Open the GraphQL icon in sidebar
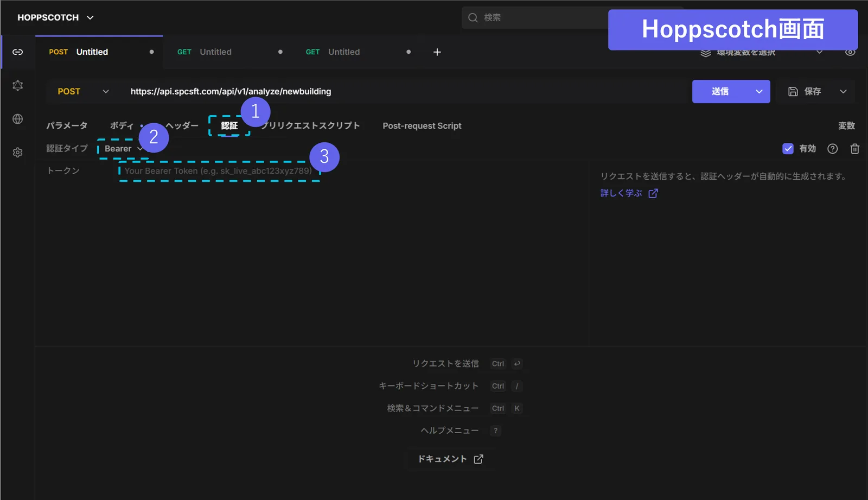 (x=18, y=85)
